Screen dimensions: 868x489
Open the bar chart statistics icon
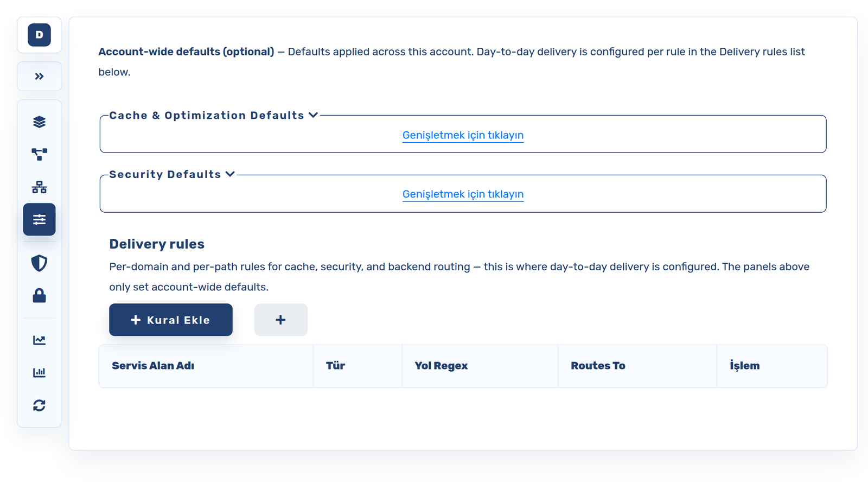coord(39,373)
